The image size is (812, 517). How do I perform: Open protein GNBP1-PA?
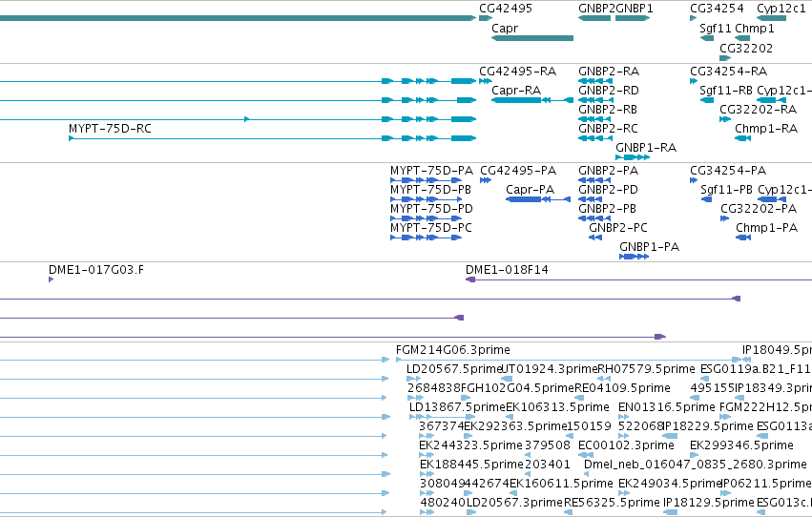pyautogui.click(x=650, y=247)
